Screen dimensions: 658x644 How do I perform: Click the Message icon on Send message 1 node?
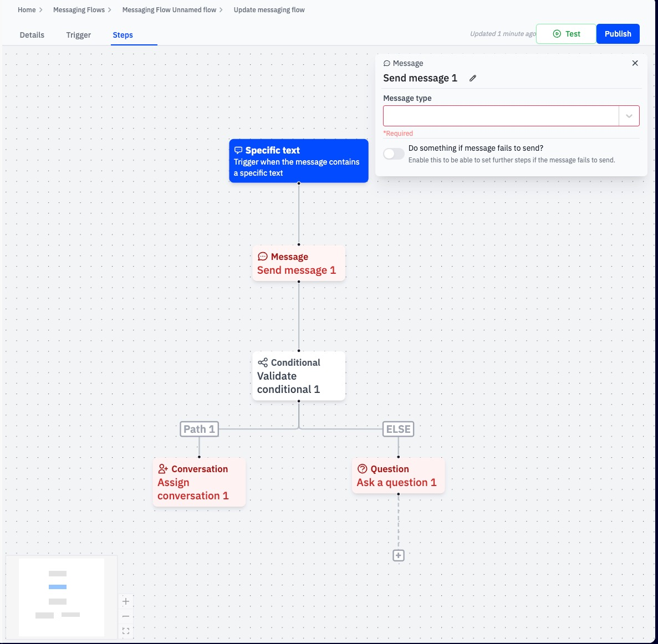[x=263, y=257]
